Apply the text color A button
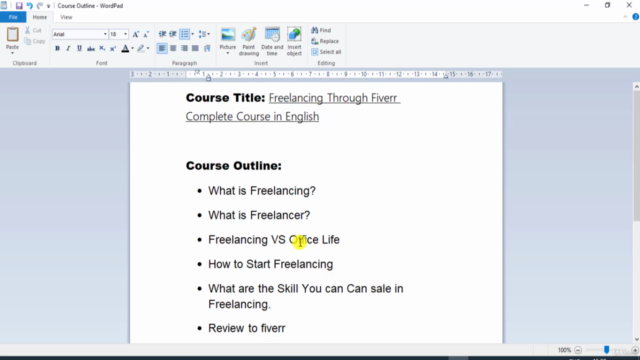Screen dimensions: 640x360 (x=125, y=49)
